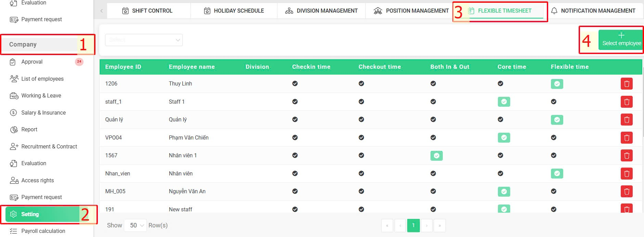Image resolution: width=644 pixels, height=237 pixels.
Task: Click employee ID staff_1
Action: pos(113,102)
